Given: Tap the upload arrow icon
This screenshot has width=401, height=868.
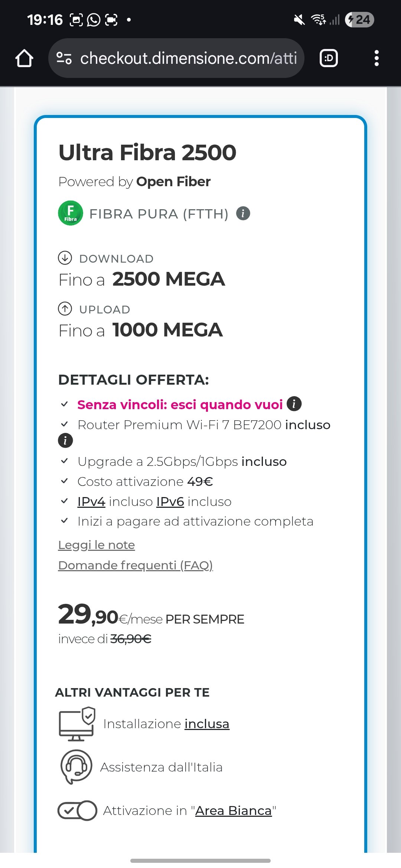Looking at the screenshot, I should click(65, 309).
